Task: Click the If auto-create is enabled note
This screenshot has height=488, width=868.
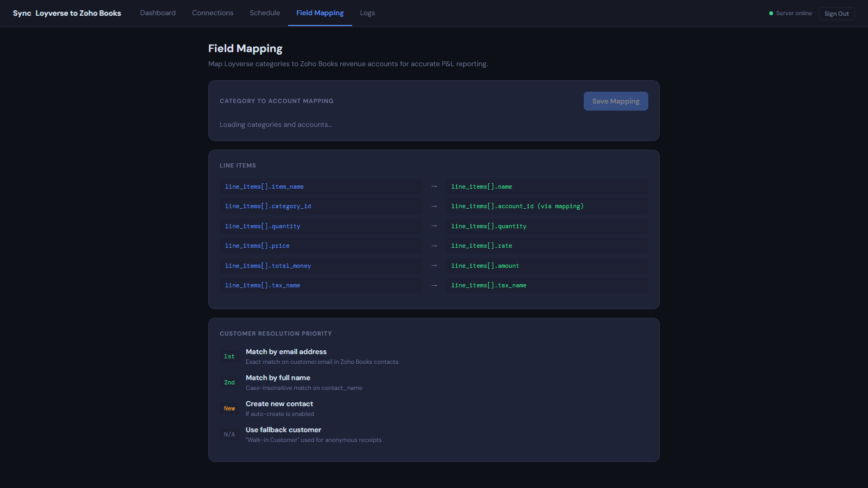Action: click(x=280, y=414)
